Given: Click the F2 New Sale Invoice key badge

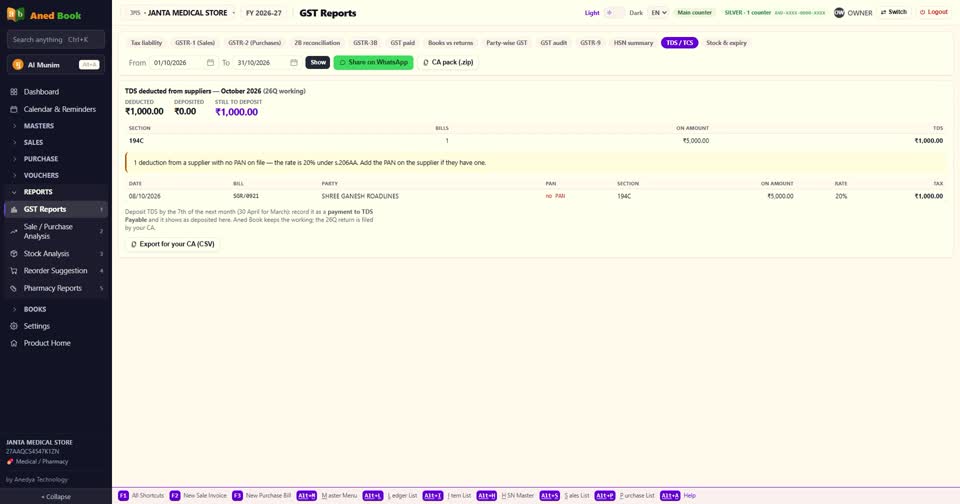Looking at the screenshot, I should point(174,495).
